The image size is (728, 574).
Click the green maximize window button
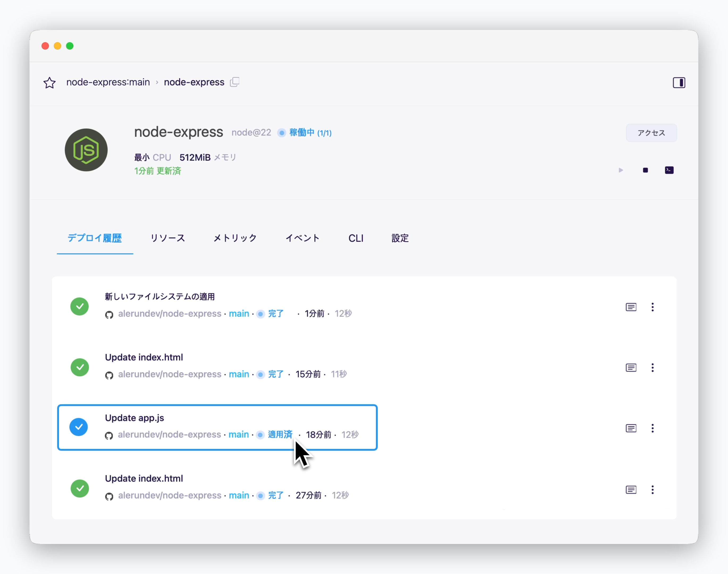point(70,46)
